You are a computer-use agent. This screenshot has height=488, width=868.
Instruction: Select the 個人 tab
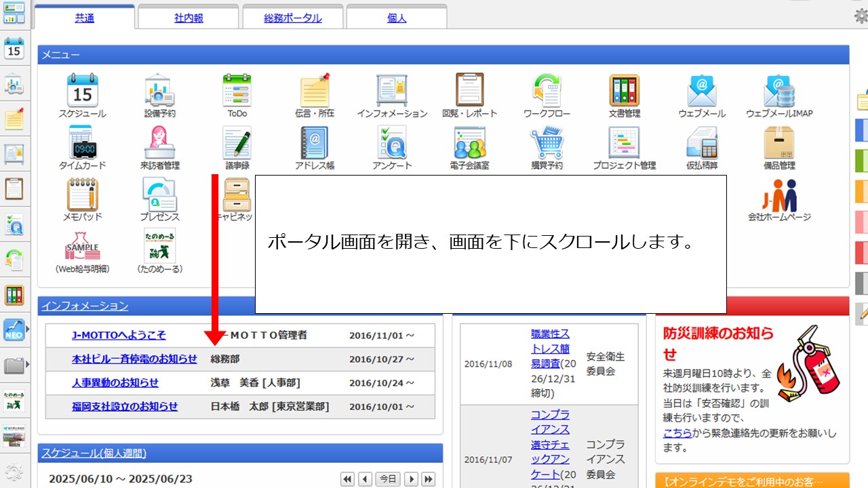coord(396,18)
